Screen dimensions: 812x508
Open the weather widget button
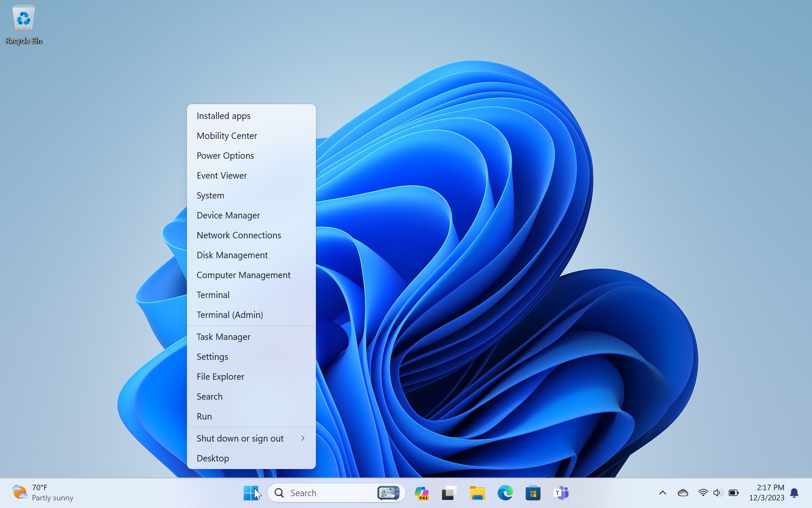coord(42,493)
